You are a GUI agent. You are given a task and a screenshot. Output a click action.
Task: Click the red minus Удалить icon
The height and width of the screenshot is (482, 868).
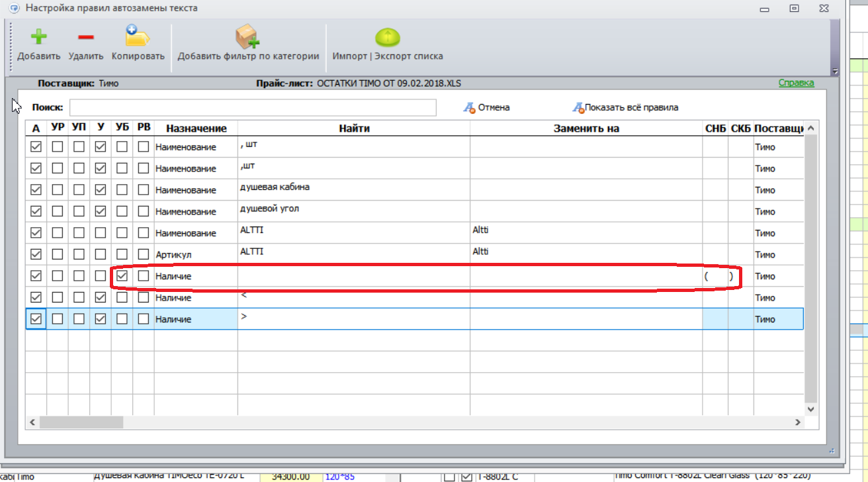click(85, 38)
